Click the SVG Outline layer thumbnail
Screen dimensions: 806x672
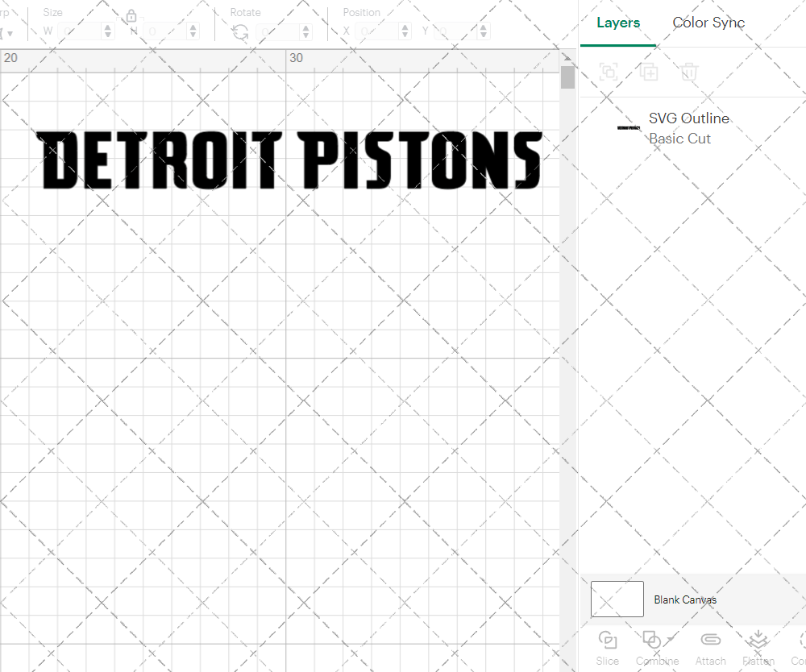point(629,127)
